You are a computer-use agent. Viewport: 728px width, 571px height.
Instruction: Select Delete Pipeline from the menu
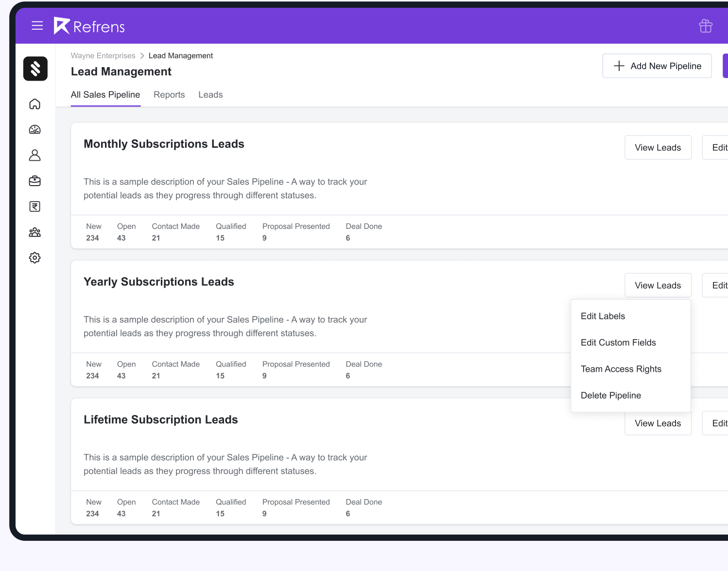pos(611,395)
